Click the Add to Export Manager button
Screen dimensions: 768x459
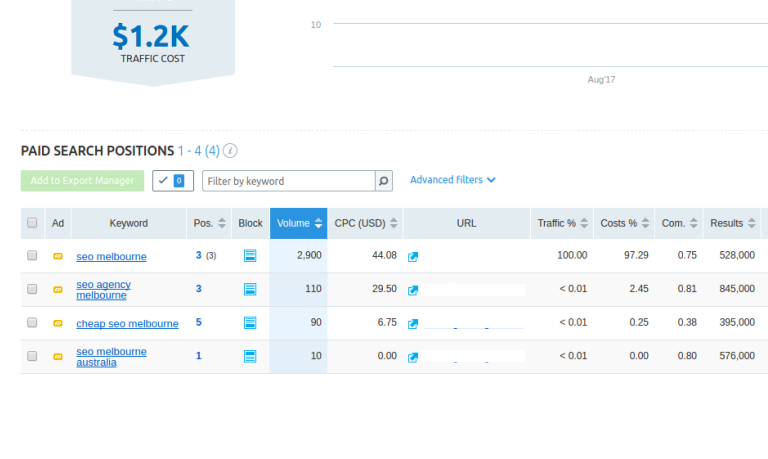tap(82, 181)
